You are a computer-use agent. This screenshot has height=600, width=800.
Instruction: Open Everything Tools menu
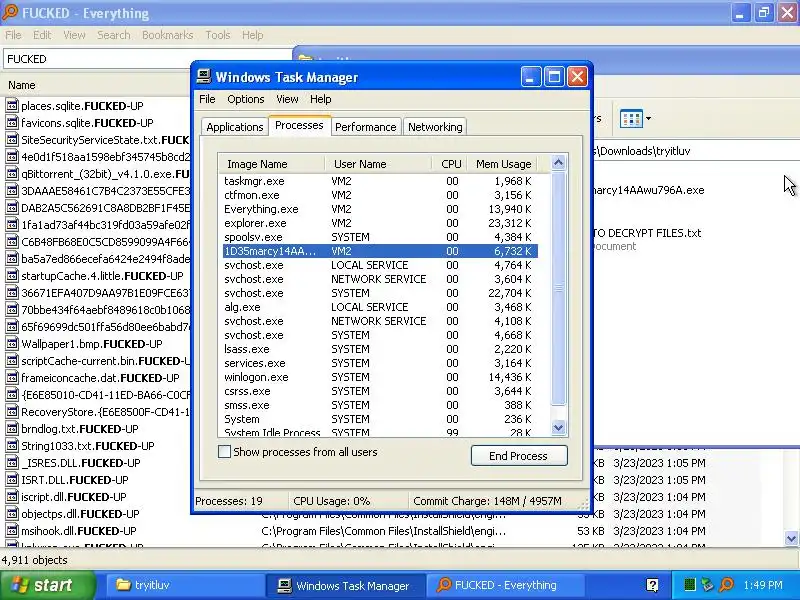pos(218,35)
